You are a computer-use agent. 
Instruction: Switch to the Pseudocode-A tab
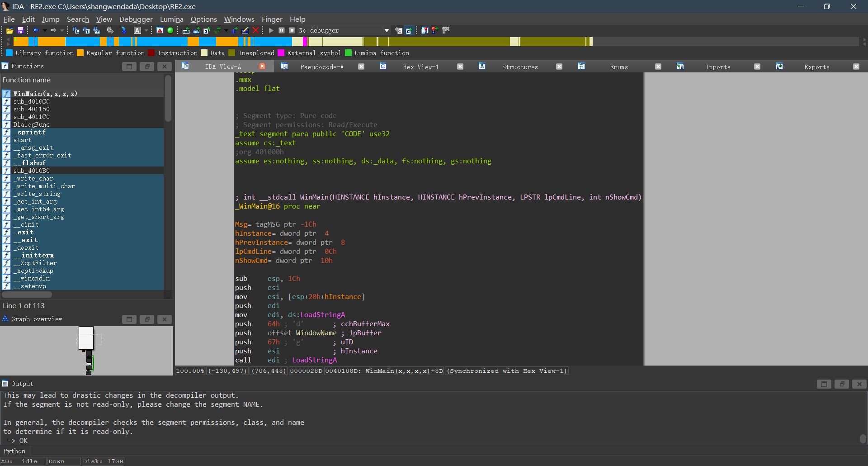tap(322, 67)
